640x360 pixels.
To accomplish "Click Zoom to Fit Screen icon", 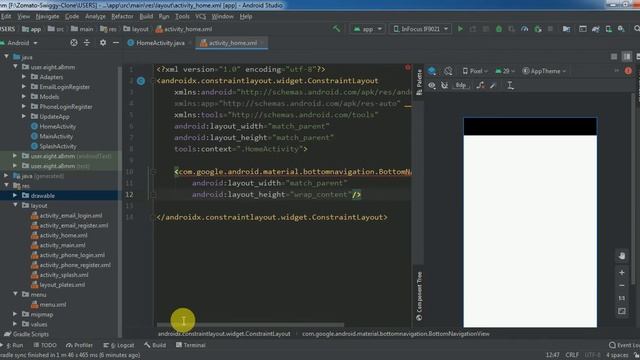I will point(622,311).
